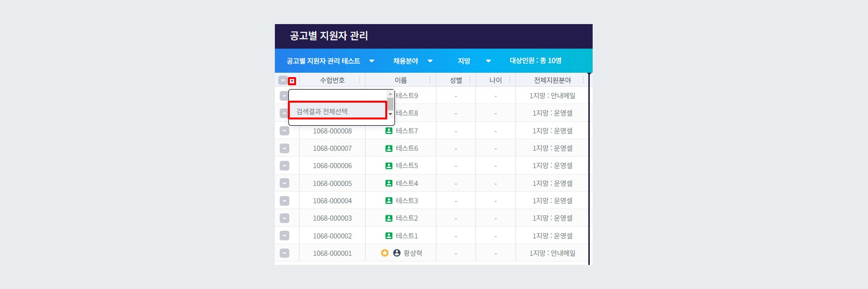The width and height of the screenshot is (868, 289).
Task: Click the green profile icon beside 테스트5
Action: [x=389, y=166]
